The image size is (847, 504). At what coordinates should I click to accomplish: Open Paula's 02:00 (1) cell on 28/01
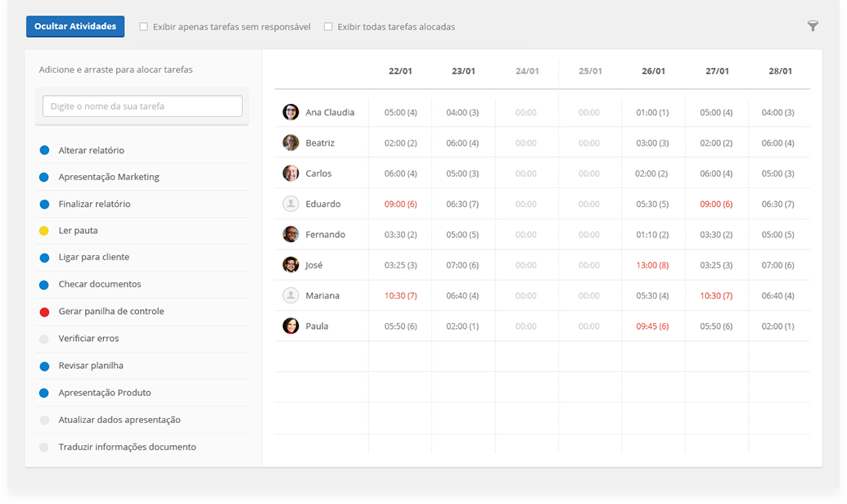click(x=778, y=326)
